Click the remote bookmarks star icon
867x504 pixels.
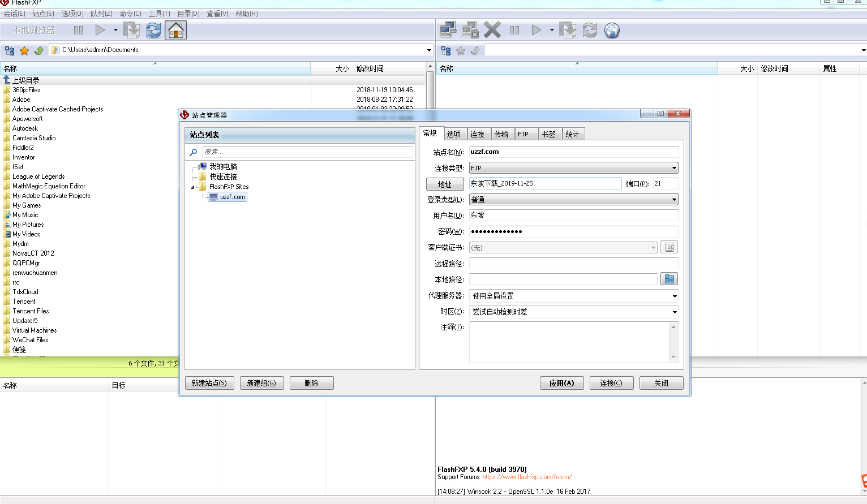click(461, 51)
